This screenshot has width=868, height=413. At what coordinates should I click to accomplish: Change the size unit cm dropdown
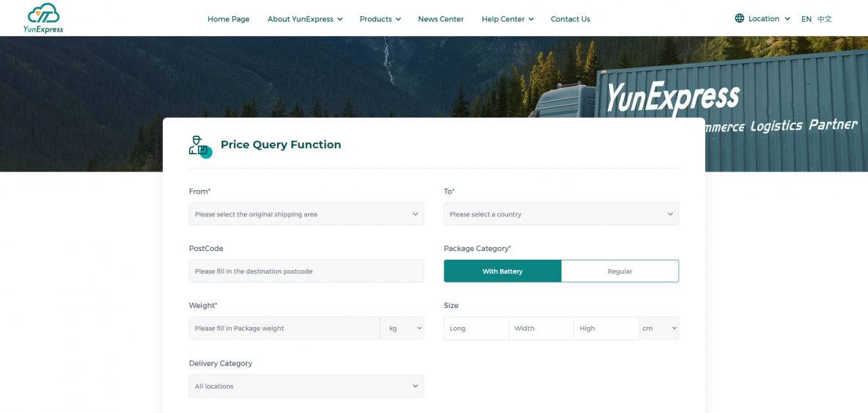pos(658,329)
